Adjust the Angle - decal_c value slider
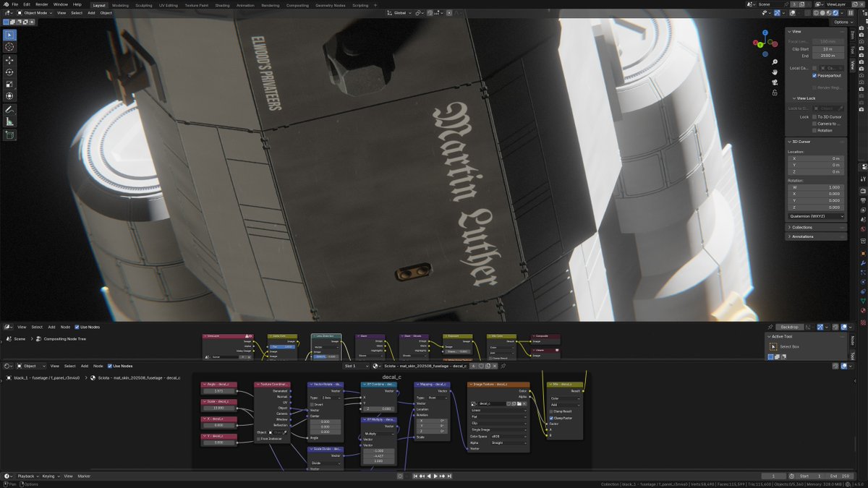 point(219,391)
